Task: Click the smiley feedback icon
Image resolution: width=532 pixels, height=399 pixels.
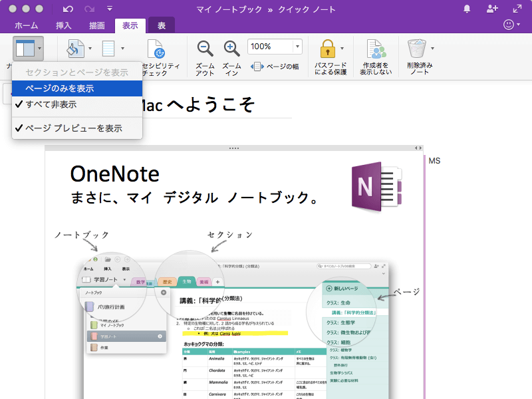Action: click(508, 25)
